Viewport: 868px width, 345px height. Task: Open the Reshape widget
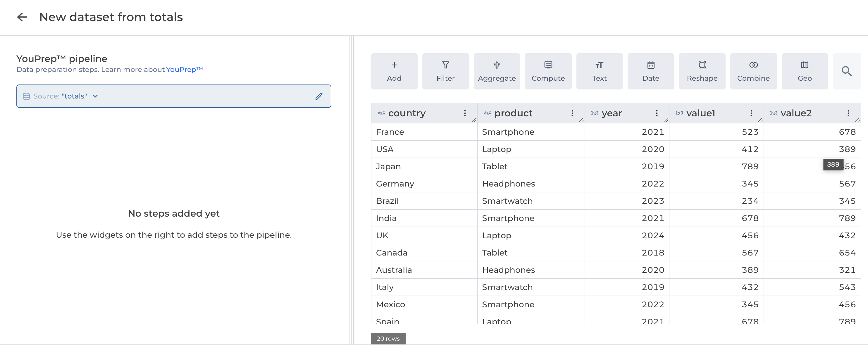(702, 71)
